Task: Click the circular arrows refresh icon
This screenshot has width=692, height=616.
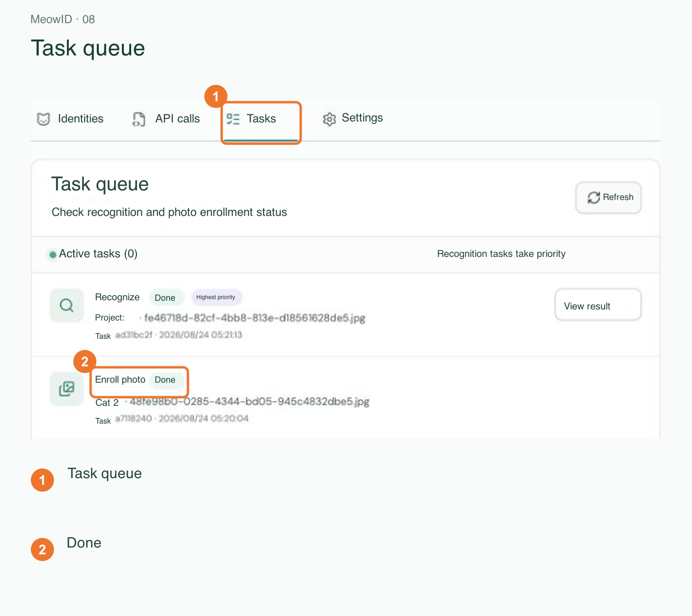Action: pos(594,198)
